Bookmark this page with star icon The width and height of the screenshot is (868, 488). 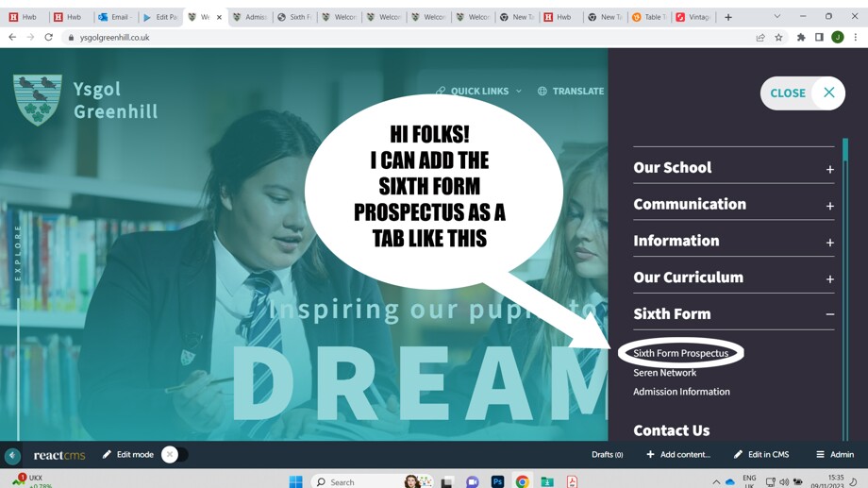[779, 38]
